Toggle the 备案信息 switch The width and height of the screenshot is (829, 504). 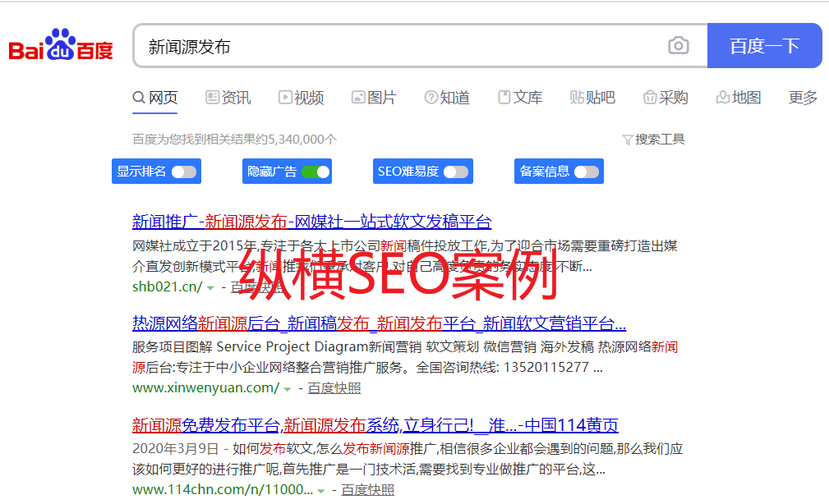coord(586,172)
